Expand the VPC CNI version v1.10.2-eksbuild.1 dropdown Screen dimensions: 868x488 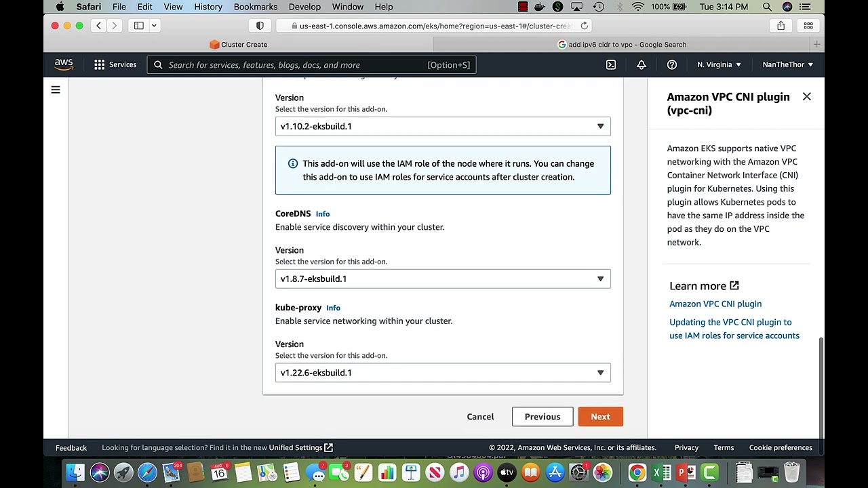tap(443, 126)
